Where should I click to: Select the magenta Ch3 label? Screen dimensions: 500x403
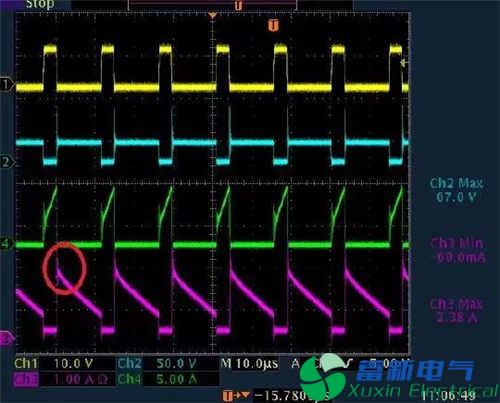click(x=26, y=379)
